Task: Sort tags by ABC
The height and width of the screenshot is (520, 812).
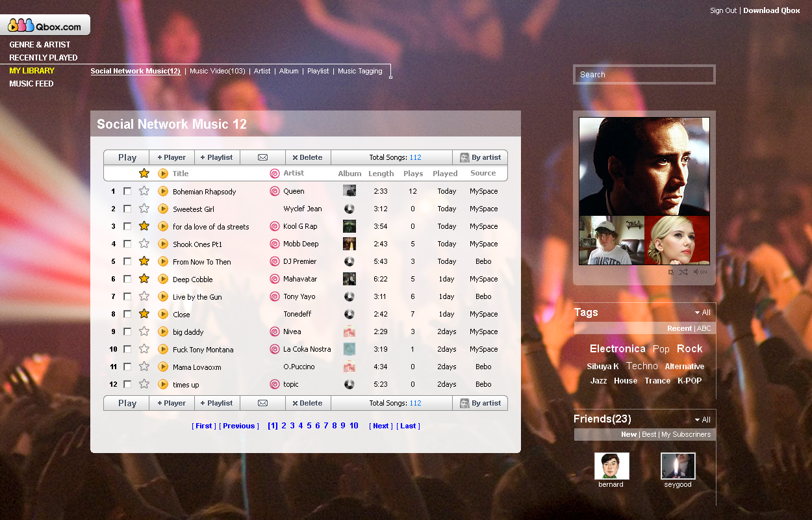Action: 704,328
